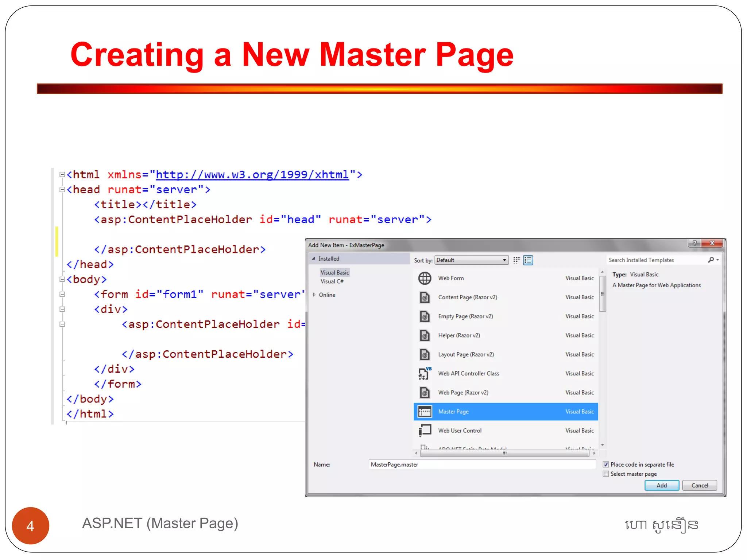
Task: Click the template list scroll up arrow
Action: coord(603,272)
